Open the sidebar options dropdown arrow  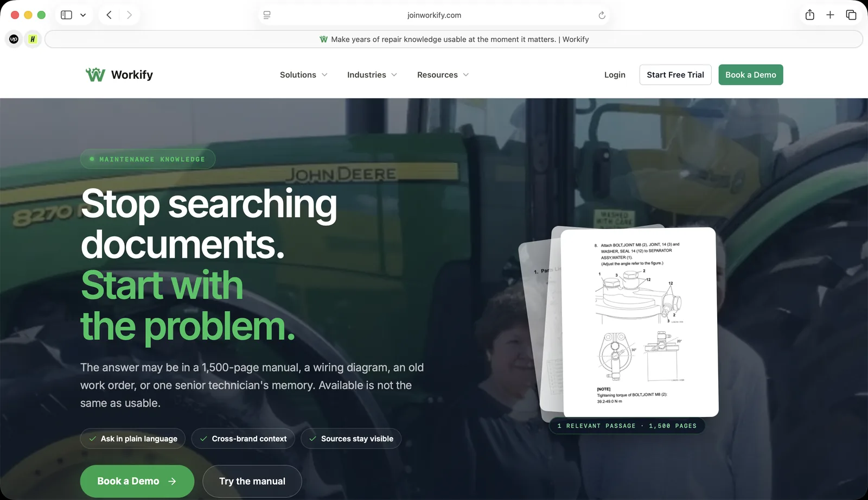point(83,15)
